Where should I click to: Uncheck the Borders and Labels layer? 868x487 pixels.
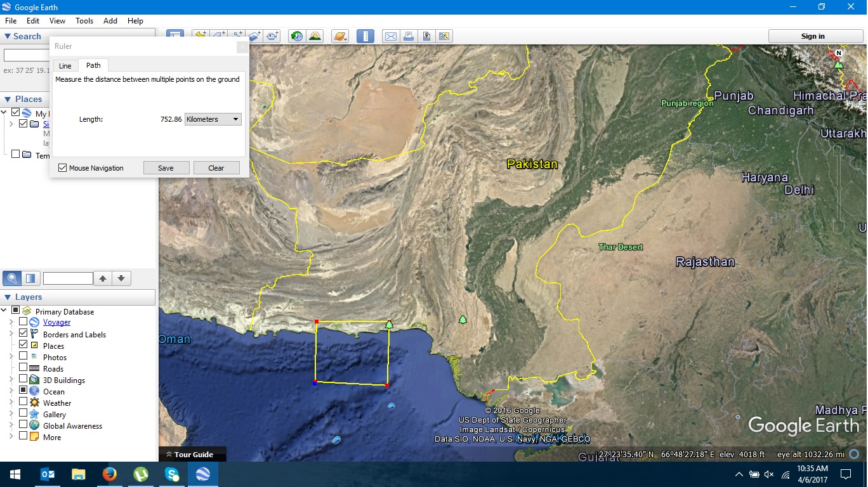click(x=23, y=333)
